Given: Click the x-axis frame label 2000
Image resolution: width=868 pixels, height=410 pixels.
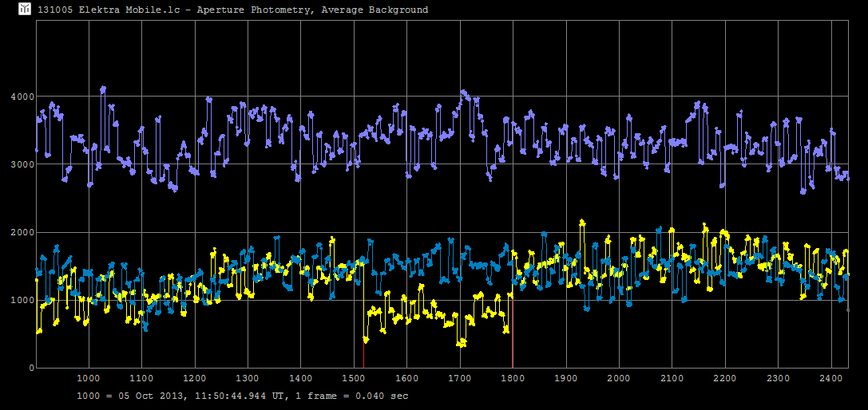Looking at the screenshot, I should point(619,379).
